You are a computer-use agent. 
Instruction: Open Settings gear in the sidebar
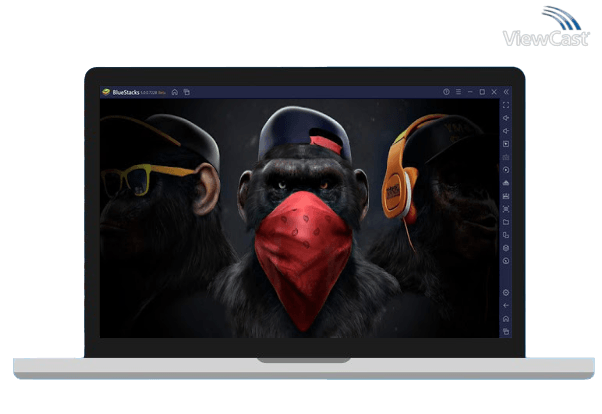(506, 293)
